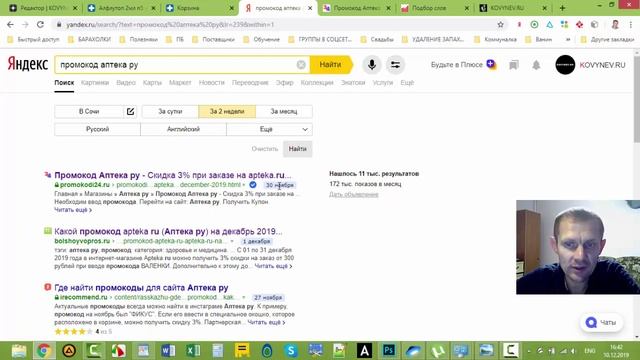
Task: Open Yandex notifications bell
Action: pos(536,65)
